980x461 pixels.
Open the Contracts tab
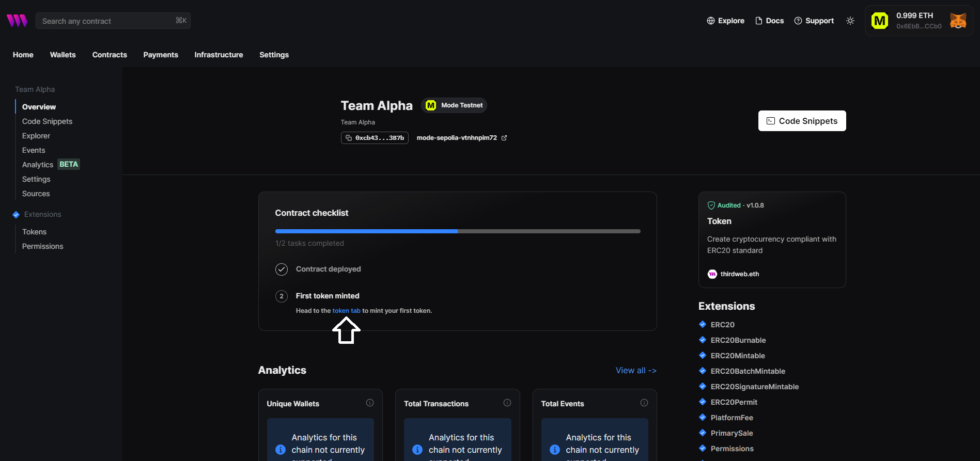pyautogui.click(x=110, y=55)
